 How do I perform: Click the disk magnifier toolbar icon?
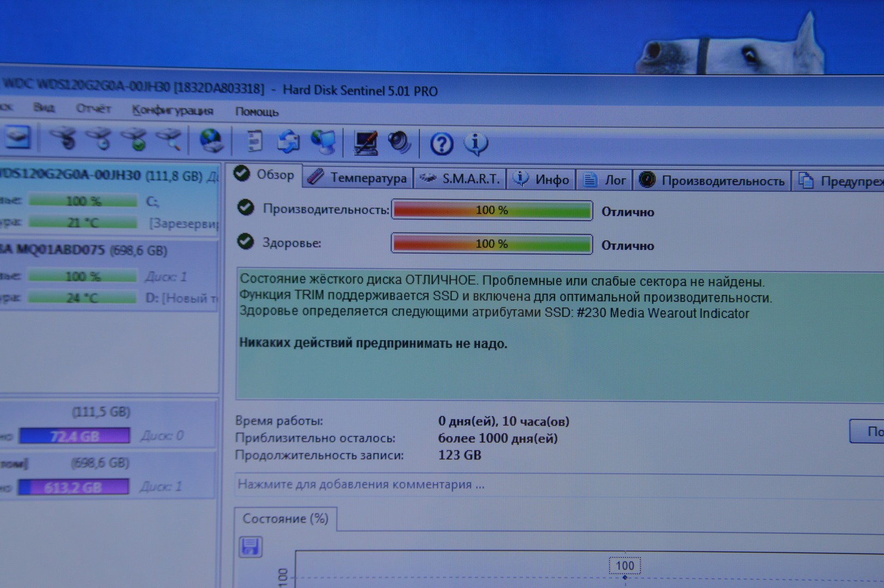(169, 140)
